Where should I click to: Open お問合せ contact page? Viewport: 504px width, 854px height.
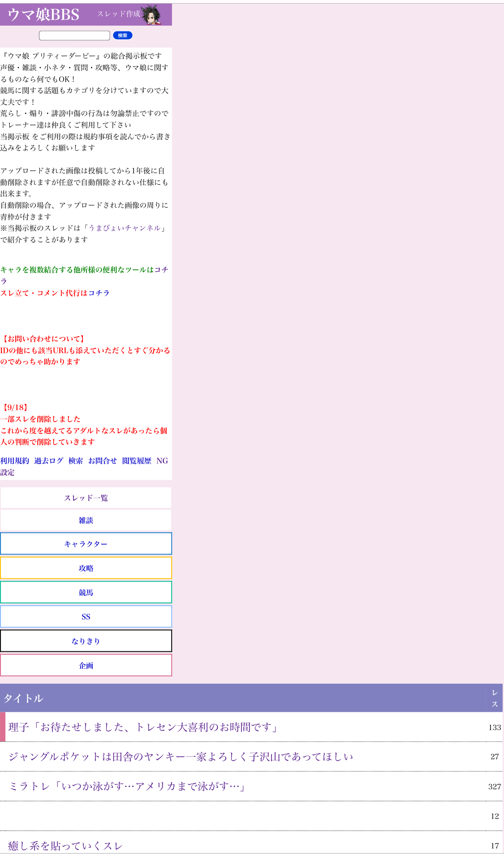pyautogui.click(x=102, y=461)
